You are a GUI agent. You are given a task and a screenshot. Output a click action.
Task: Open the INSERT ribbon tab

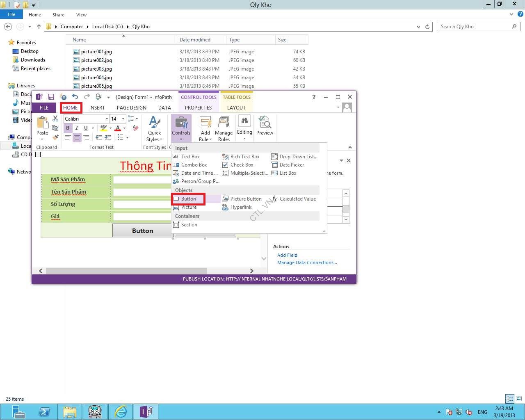click(x=97, y=108)
